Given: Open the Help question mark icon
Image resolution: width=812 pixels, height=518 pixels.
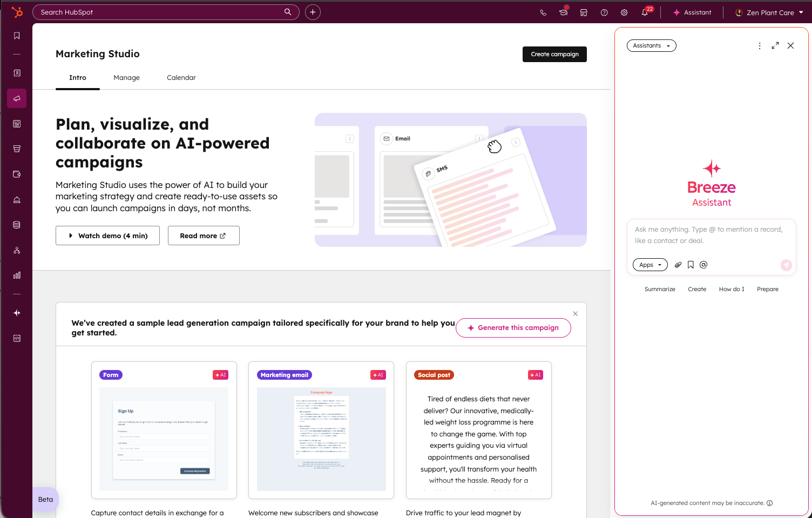Looking at the screenshot, I should [604, 12].
